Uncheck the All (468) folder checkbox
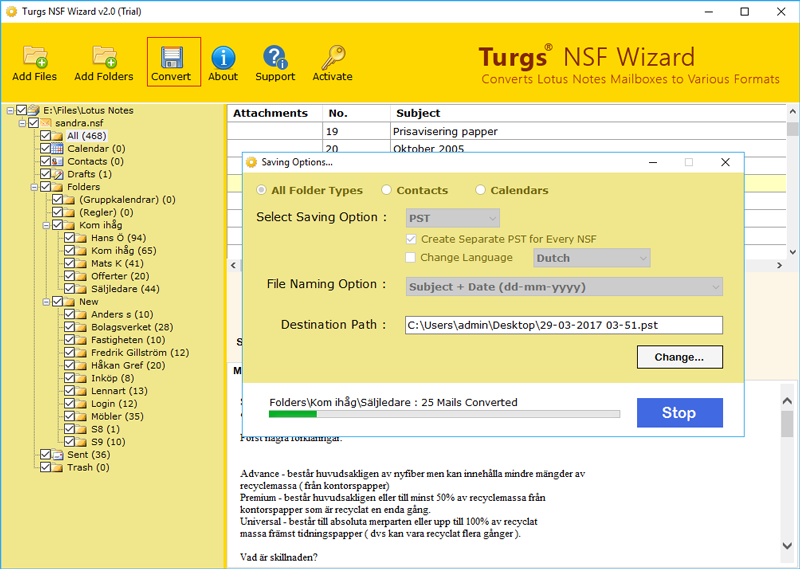This screenshot has height=569, width=800. point(45,136)
